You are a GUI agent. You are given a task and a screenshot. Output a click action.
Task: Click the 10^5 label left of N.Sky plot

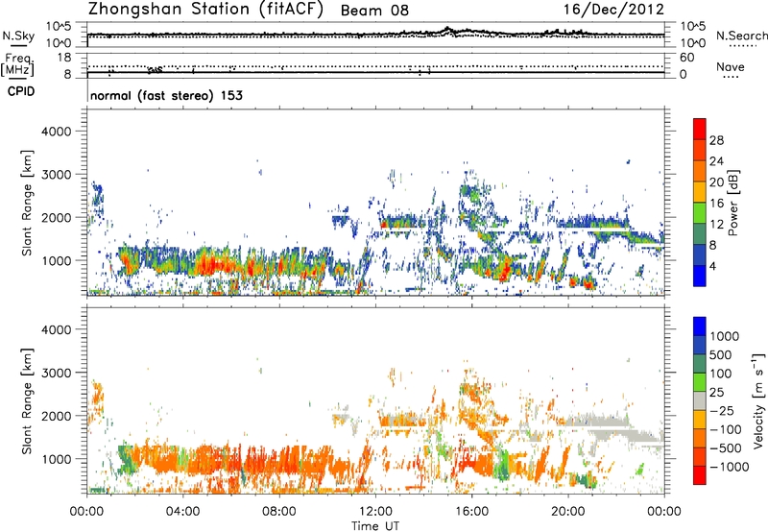pyautogui.click(x=59, y=26)
